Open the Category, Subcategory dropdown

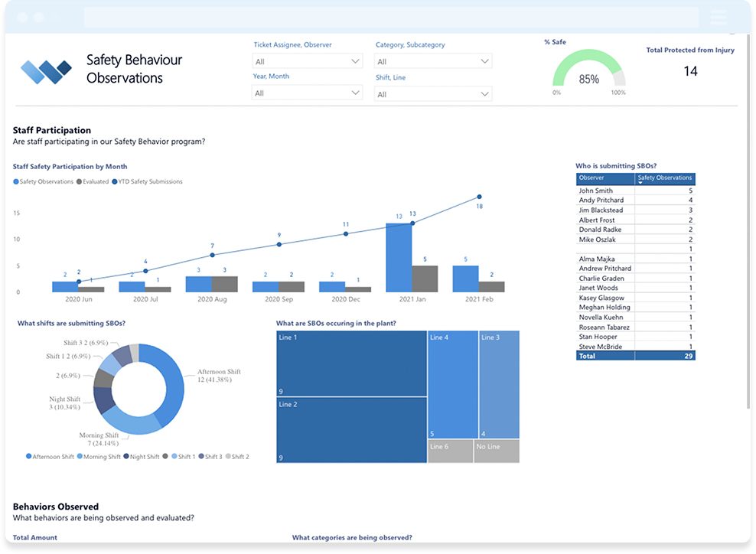(433, 61)
